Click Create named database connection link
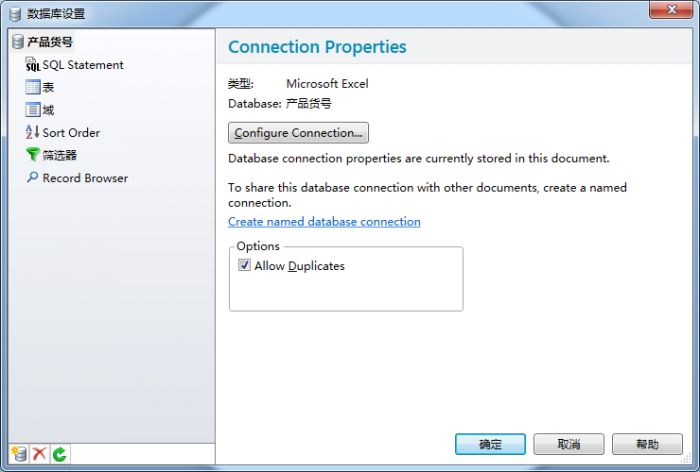Image resolution: width=700 pixels, height=472 pixels. pos(324,222)
